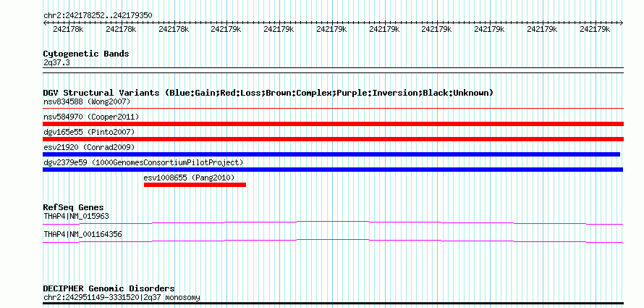Open the THAP4|NM_001164356 transcript label

pos(82,234)
